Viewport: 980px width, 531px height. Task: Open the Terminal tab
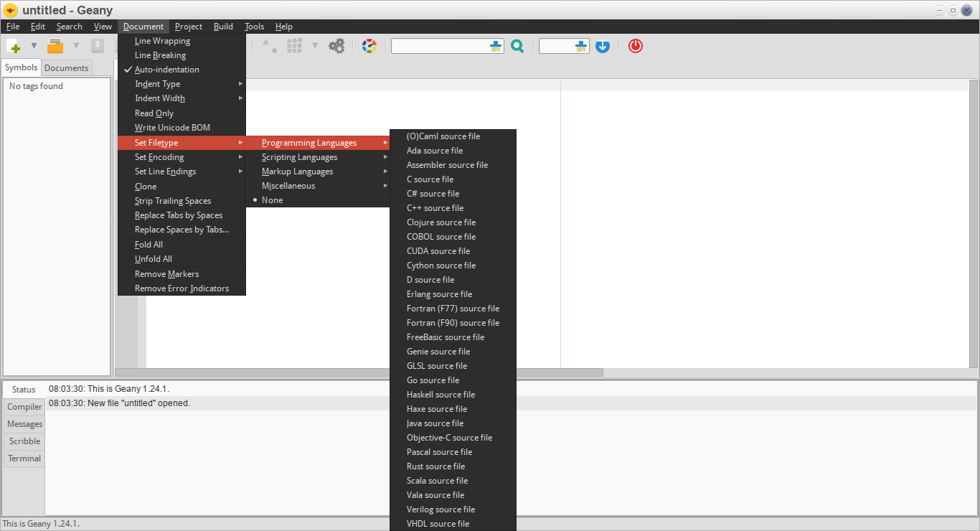(x=24, y=459)
